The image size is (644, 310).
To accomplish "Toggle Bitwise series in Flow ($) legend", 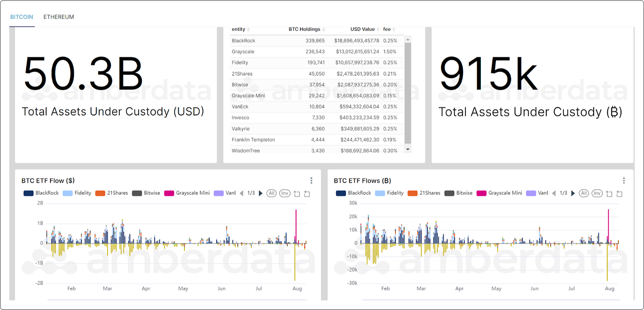I will (x=146, y=193).
